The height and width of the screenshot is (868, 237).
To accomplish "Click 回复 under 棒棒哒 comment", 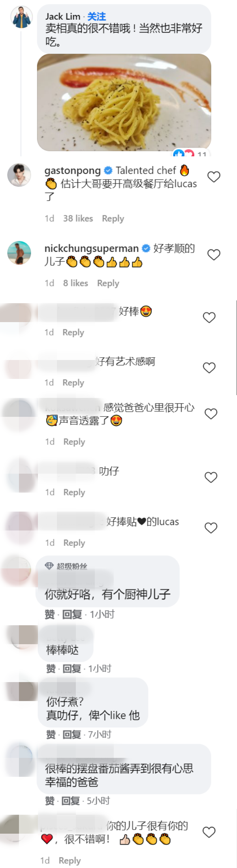I will (71, 668).
